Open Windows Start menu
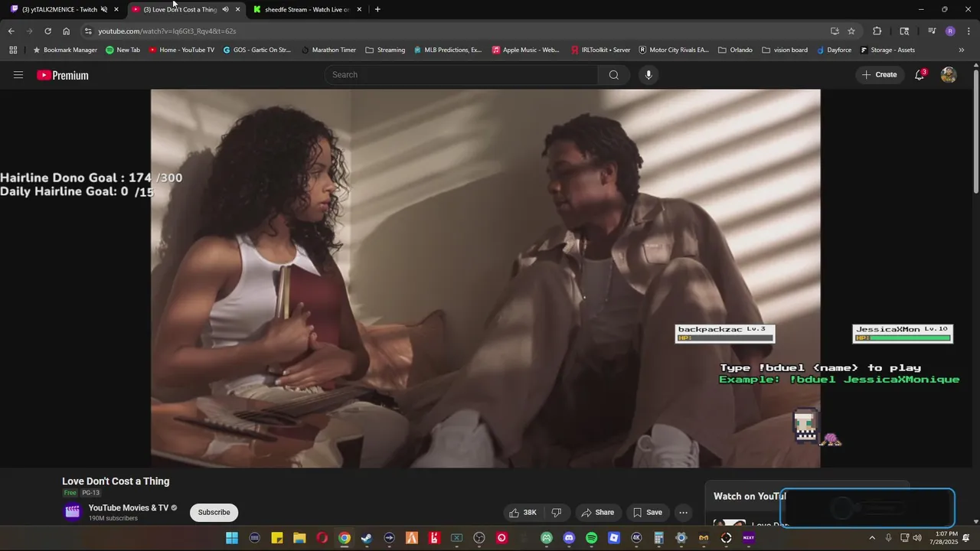 pos(232,538)
